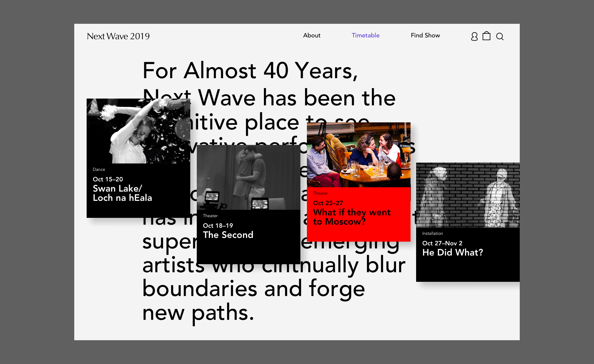Click the Dance category label
Image resolution: width=594 pixels, height=364 pixels.
click(x=99, y=169)
